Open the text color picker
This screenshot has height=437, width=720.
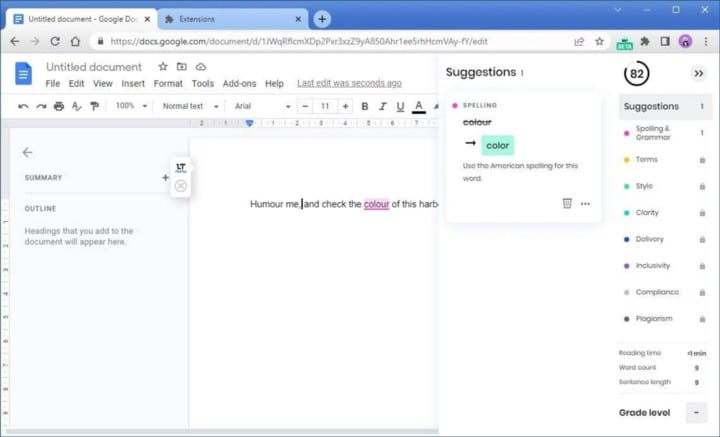(x=418, y=106)
